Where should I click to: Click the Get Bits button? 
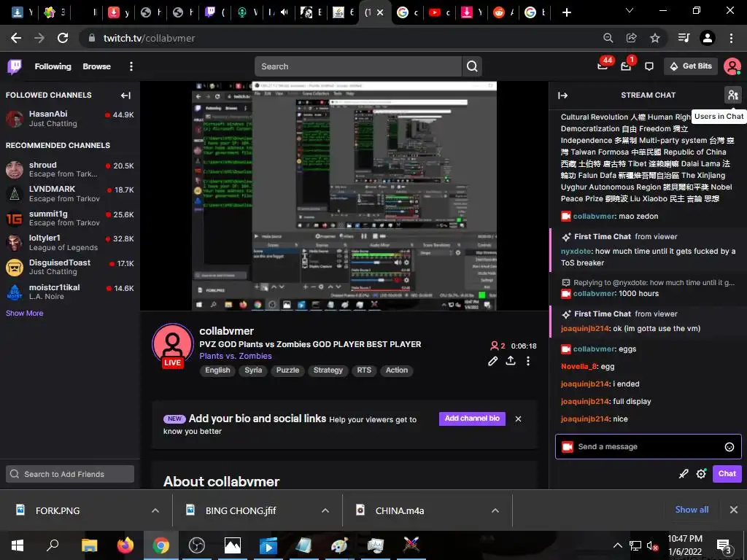click(x=691, y=66)
